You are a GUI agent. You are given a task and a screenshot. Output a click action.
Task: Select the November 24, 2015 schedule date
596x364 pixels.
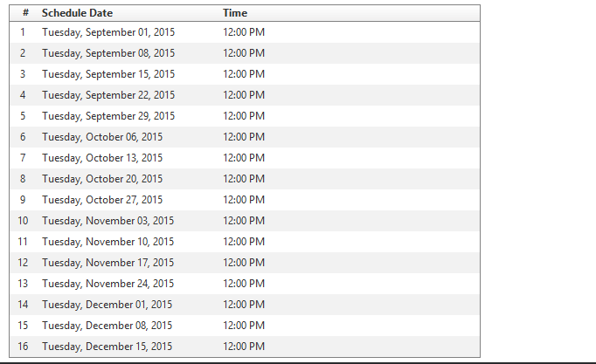pos(107,284)
